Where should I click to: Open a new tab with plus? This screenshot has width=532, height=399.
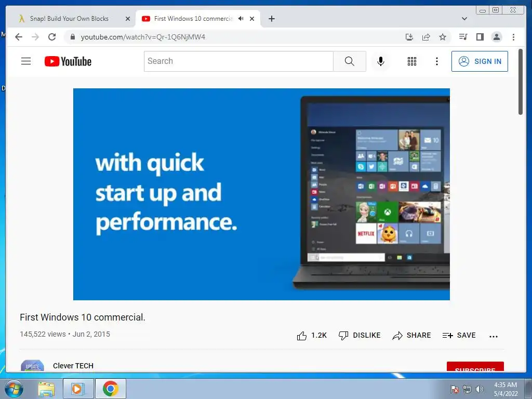[x=271, y=19]
